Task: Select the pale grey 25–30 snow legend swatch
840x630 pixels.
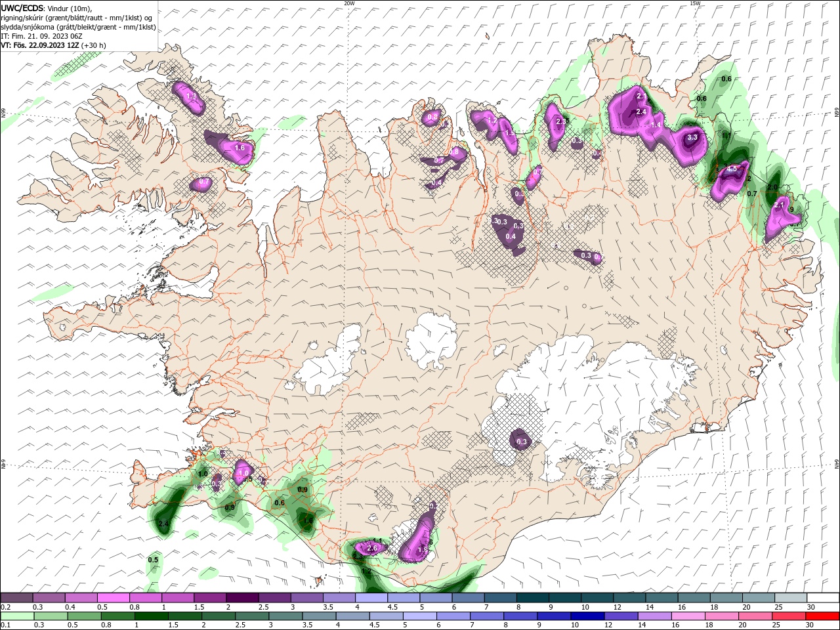Action: 791,598
